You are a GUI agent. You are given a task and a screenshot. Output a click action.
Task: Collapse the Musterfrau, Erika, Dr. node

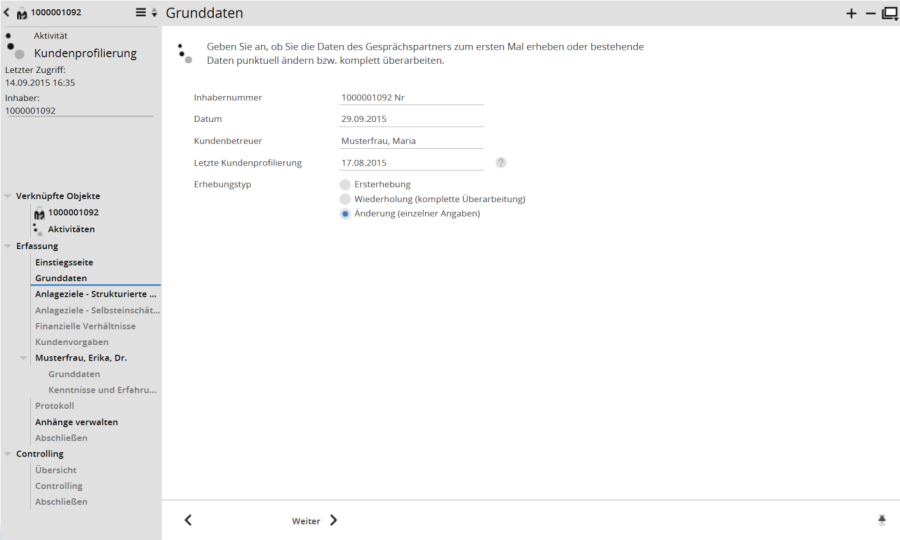(x=24, y=358)
